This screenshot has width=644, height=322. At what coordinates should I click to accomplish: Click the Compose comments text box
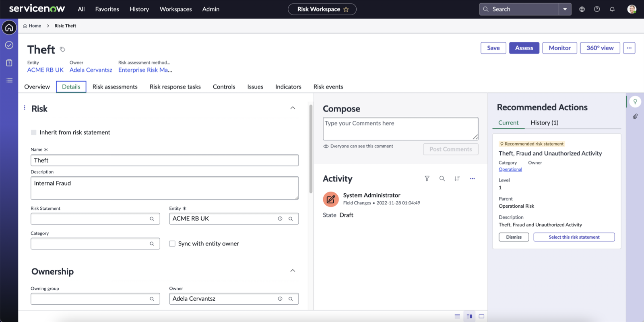coord(400,129)
